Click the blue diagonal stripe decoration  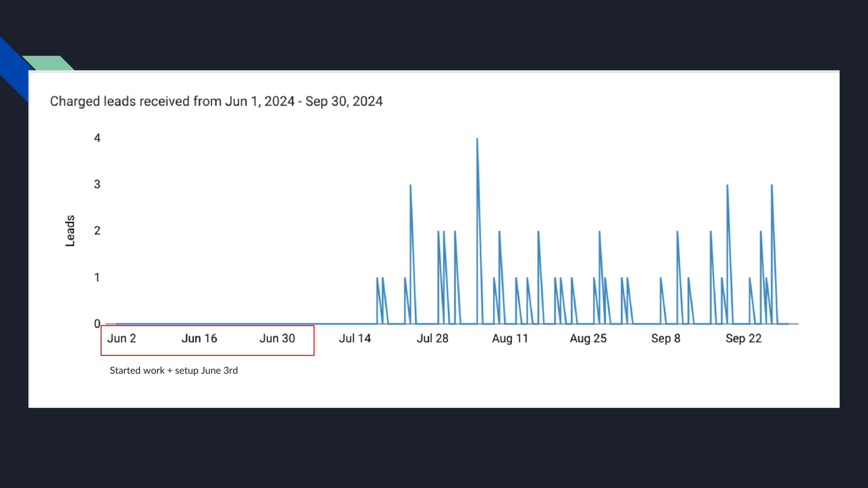[x=14, y=68]
